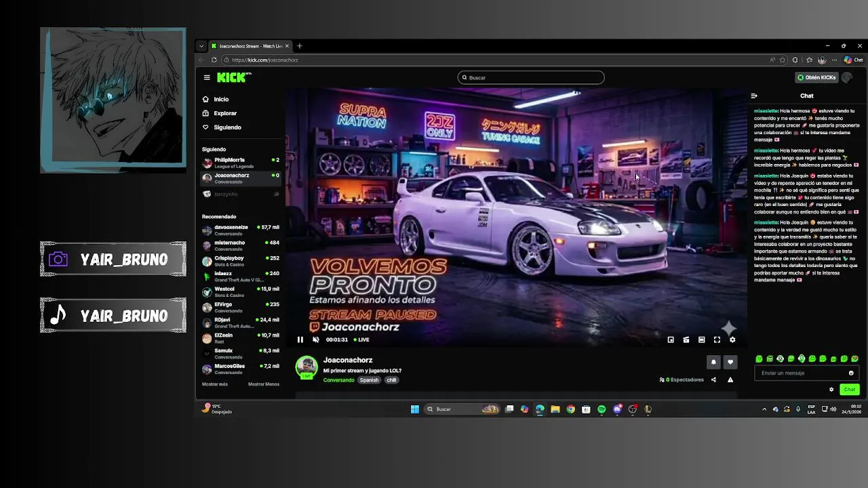Follow Joaconachorz with the heart button
Image resolution: width=868 pixels, height=488 pixels.
point(730,362)
